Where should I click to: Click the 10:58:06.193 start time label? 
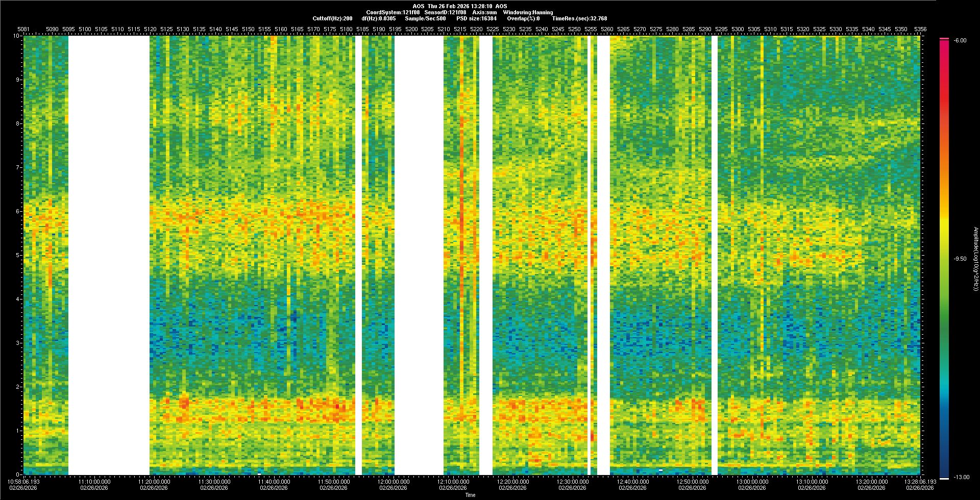click(x=23, y=481)
